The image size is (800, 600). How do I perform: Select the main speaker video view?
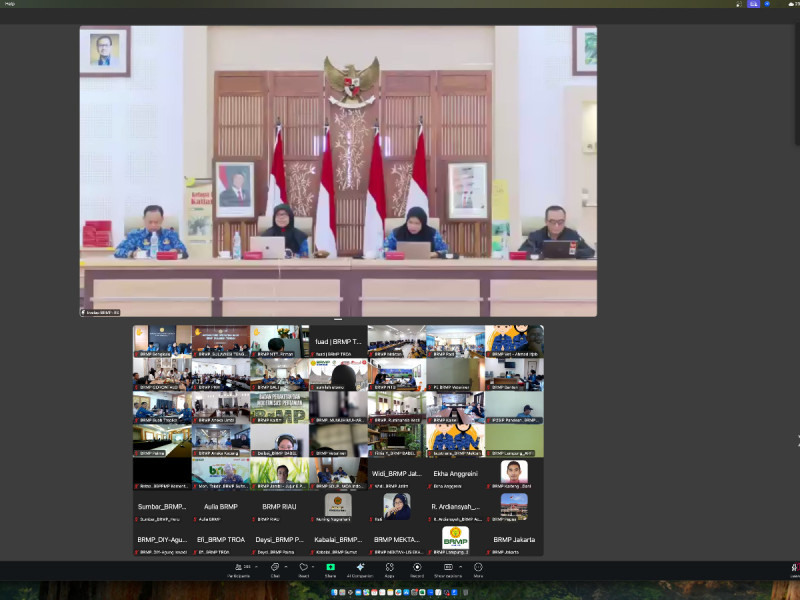[x=338, y=171]
